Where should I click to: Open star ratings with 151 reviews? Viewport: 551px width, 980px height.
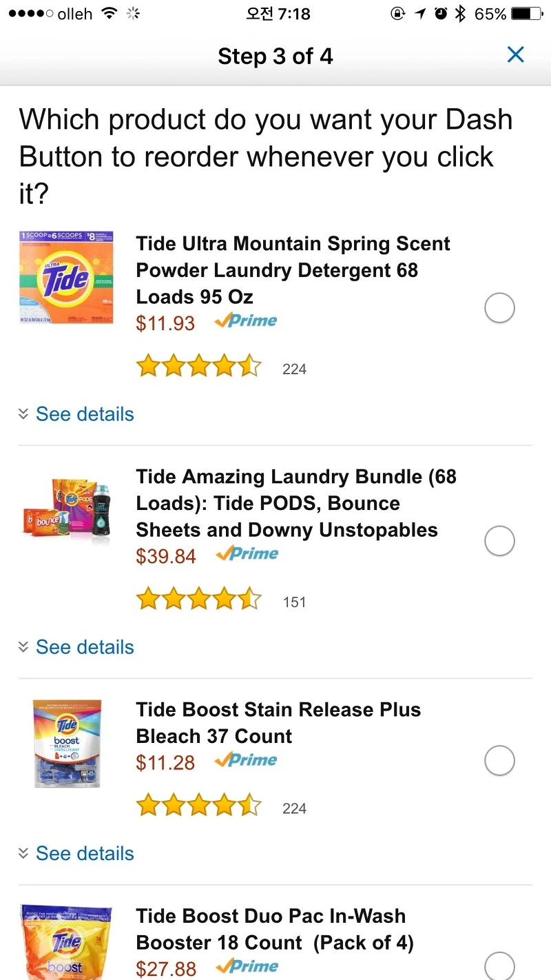(x=198, y=600)
